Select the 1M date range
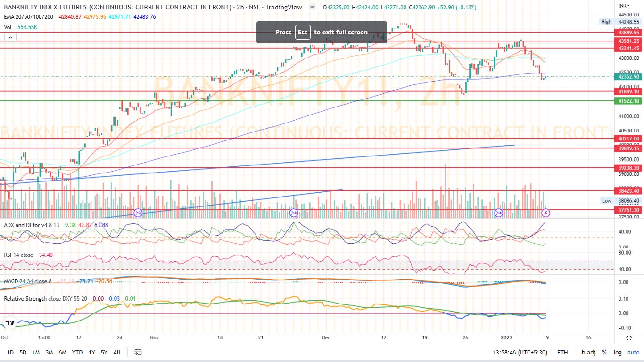 click(36, 352)
